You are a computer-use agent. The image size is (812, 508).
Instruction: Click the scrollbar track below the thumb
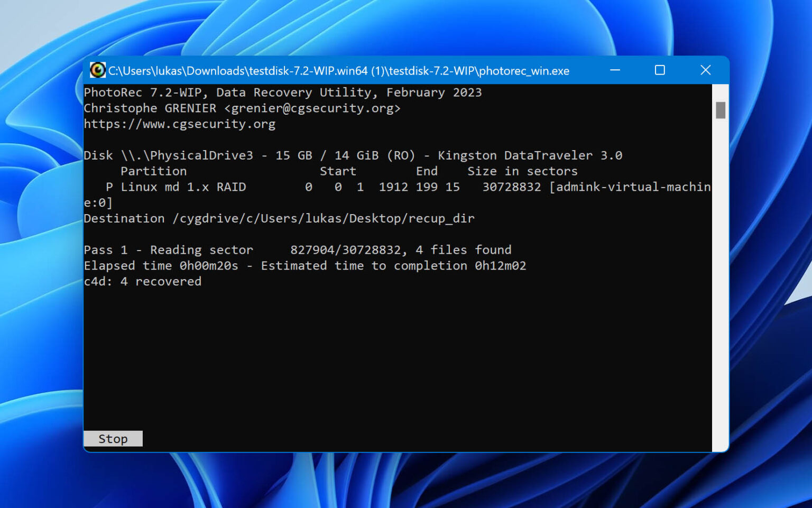point(720,264)
